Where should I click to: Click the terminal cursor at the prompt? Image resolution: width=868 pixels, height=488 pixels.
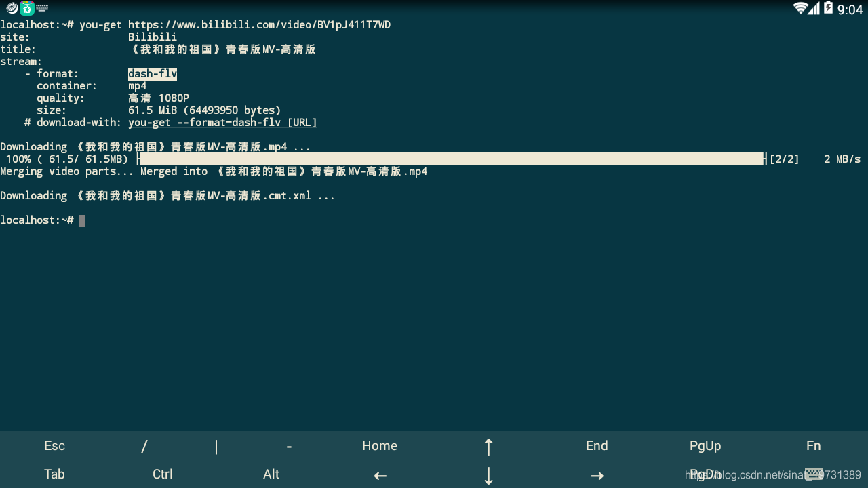click(x=82, y=220)
